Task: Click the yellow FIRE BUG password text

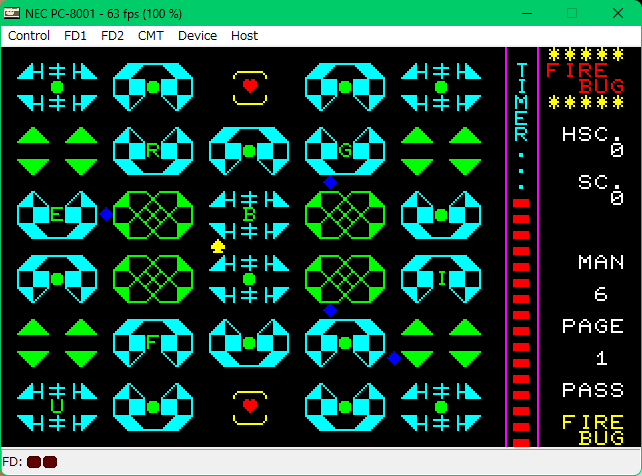Action: [593, 430]
